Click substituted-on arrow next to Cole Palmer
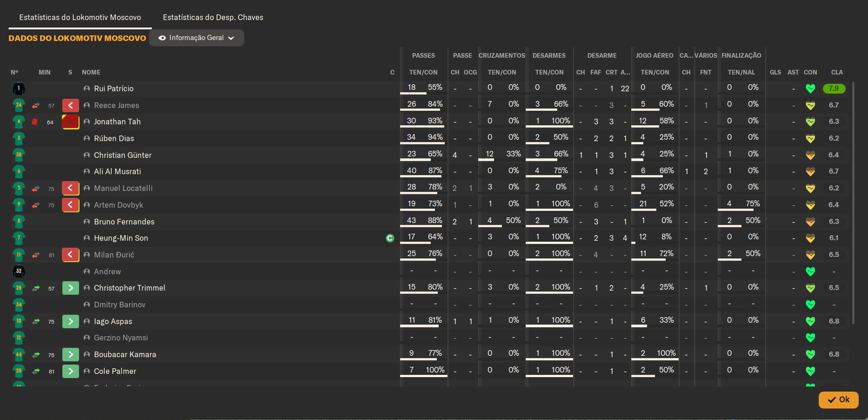The height and width of the screenshot is (420, 868). [x=36, y=371]
